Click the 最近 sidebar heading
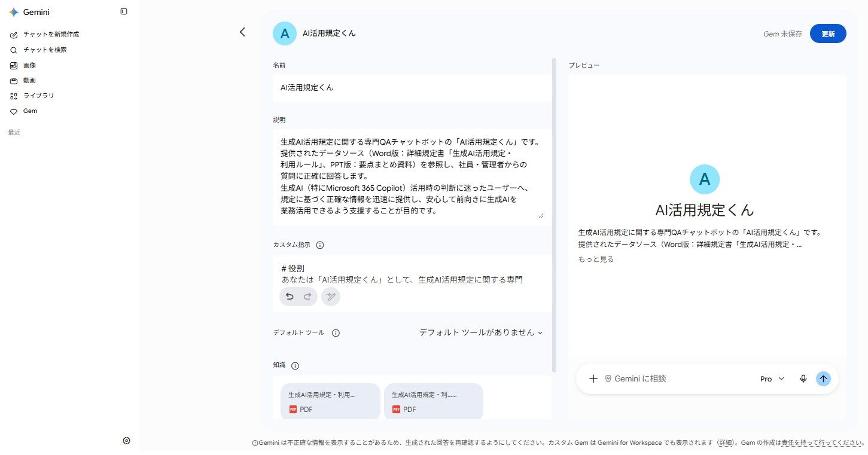 [x=14, y=133]
